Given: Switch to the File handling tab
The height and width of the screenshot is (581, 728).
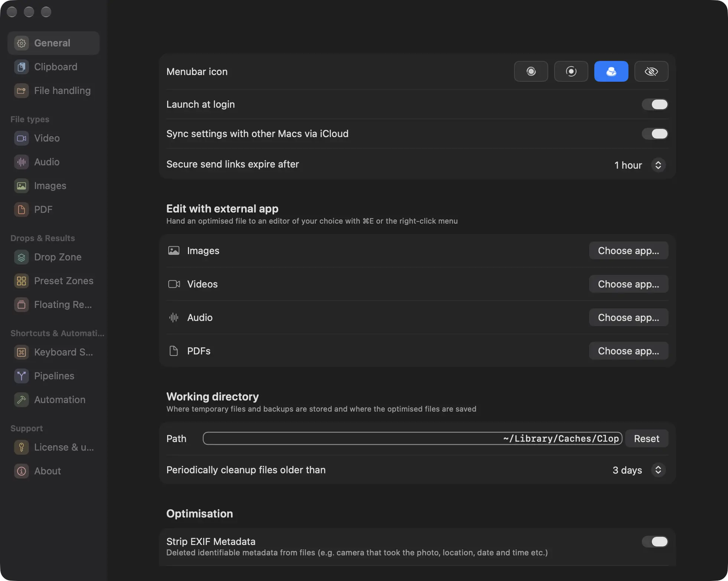Looking at the screenshot, I should pyautogui.click(x=53, y=91).
